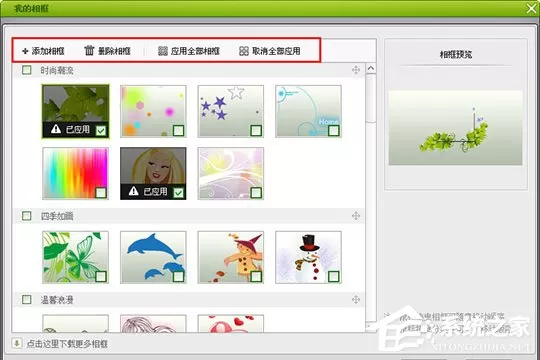Click the 添加相框 plus icon
The image size is (540, 360).
pyautogui.click(x=25, y=51)
